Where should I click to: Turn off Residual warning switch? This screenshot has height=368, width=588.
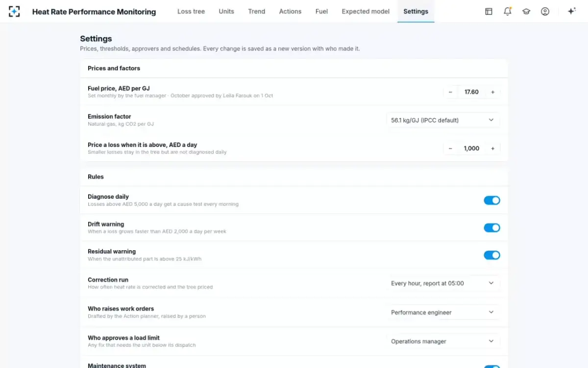tap(492, 255)
